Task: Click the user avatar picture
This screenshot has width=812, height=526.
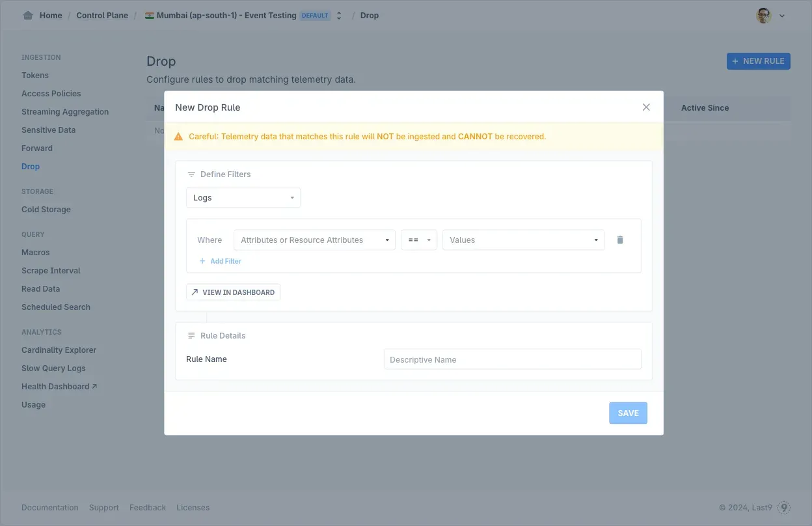Action: coord(764,16)
